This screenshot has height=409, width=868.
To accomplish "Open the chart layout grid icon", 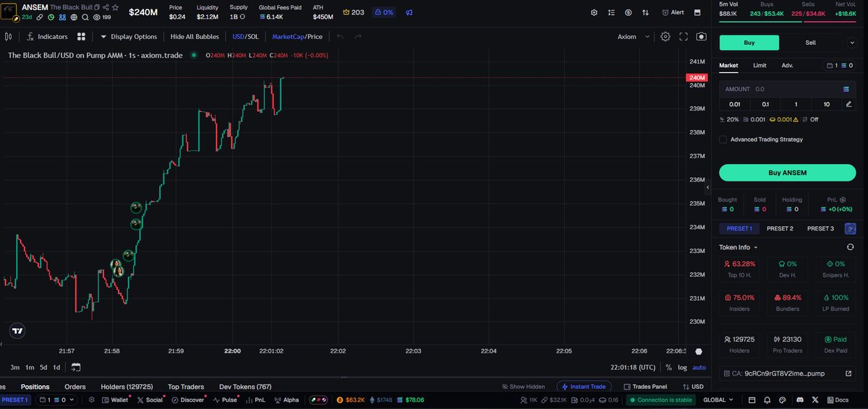I will tap(81, 37).
